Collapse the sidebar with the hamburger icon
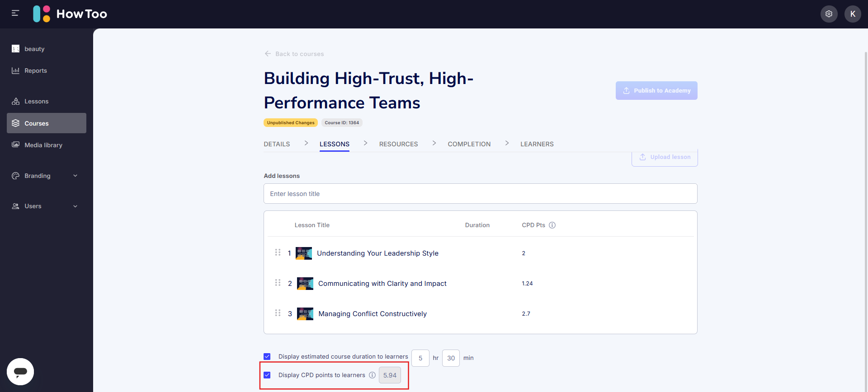Viewport: 868px width, 392px height. 15,14
